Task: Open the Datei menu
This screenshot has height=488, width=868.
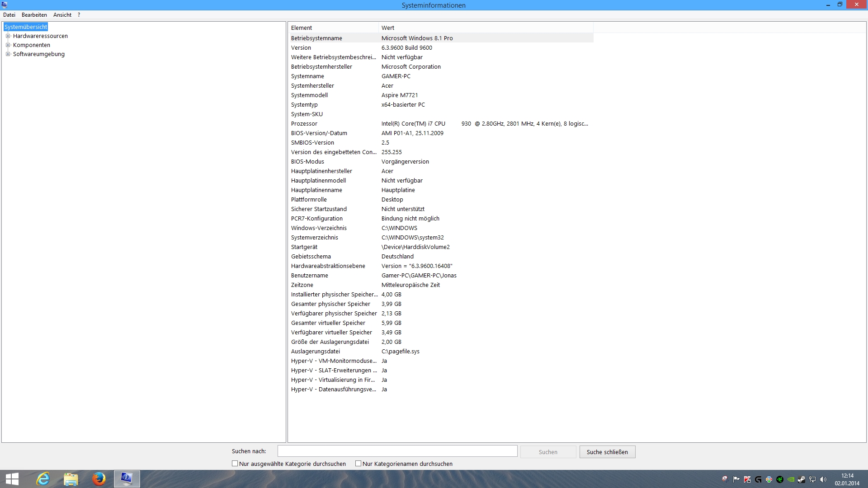Action: (x=9, y=15)
